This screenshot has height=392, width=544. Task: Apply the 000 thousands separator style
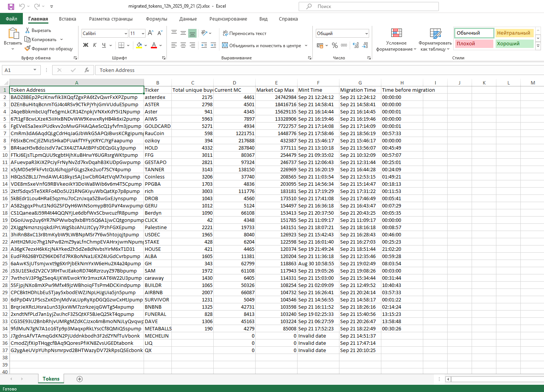tap(344, 45)
